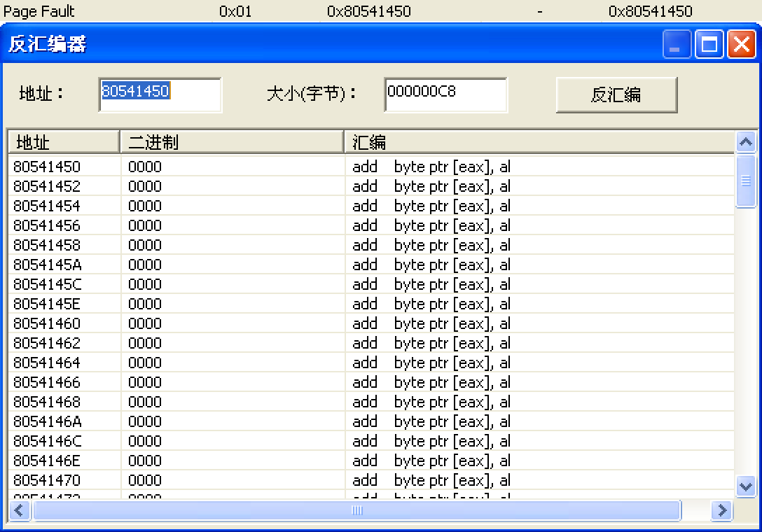Image resolution: width=762 pixels, height=532 pixels.
Task: Click the horizontal scrollbar thumb
Action: point(357,511)
